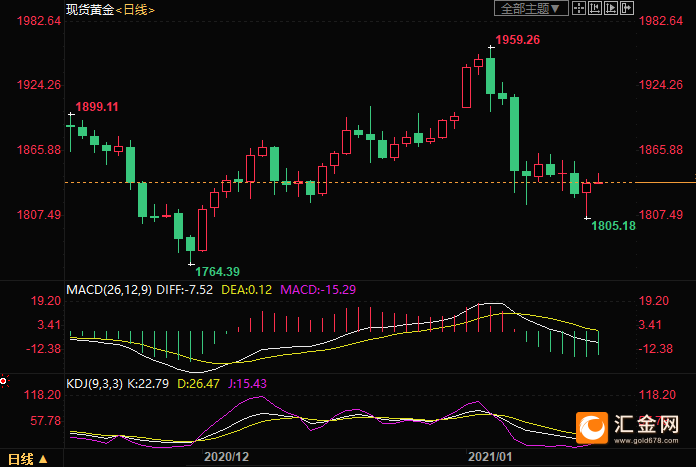
Task: Click the J:15.43 value
Action: 247,384
